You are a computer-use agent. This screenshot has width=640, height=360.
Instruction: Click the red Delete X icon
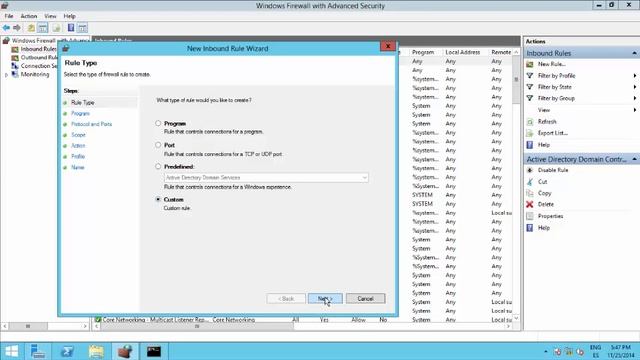(x=530, y=204)
